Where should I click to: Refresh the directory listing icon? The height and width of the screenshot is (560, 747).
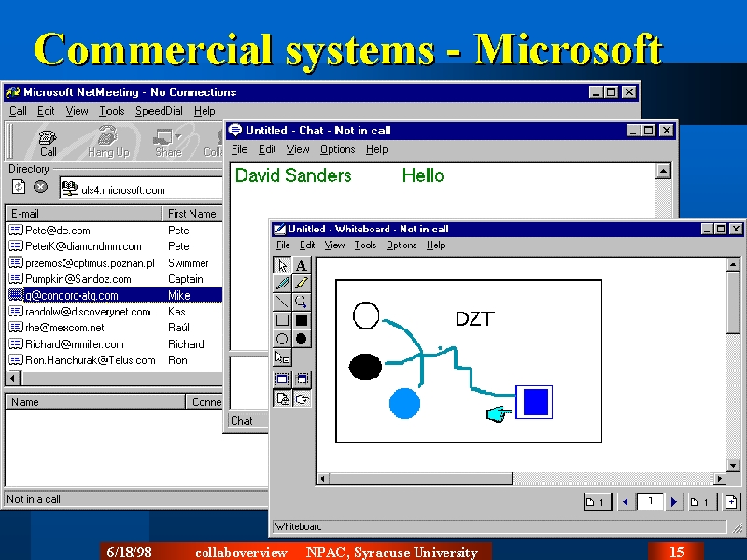click(19, 187)
